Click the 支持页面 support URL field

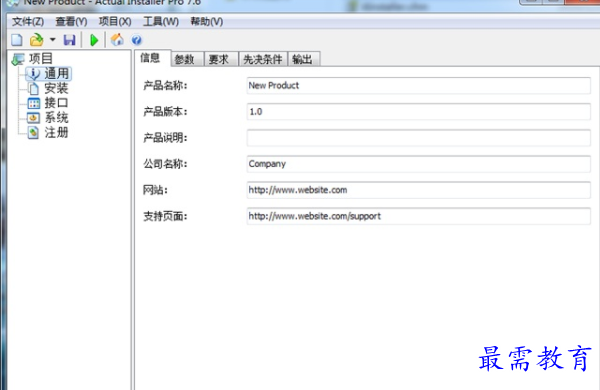419,216
